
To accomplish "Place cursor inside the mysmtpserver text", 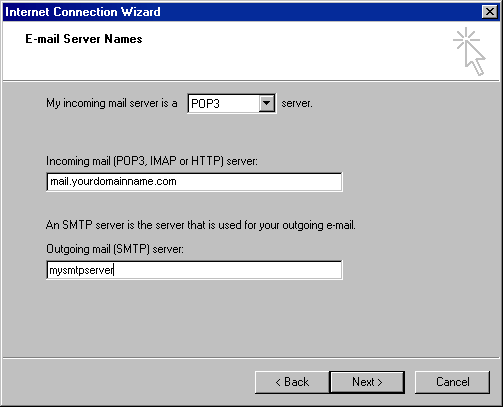I will 81,270.
